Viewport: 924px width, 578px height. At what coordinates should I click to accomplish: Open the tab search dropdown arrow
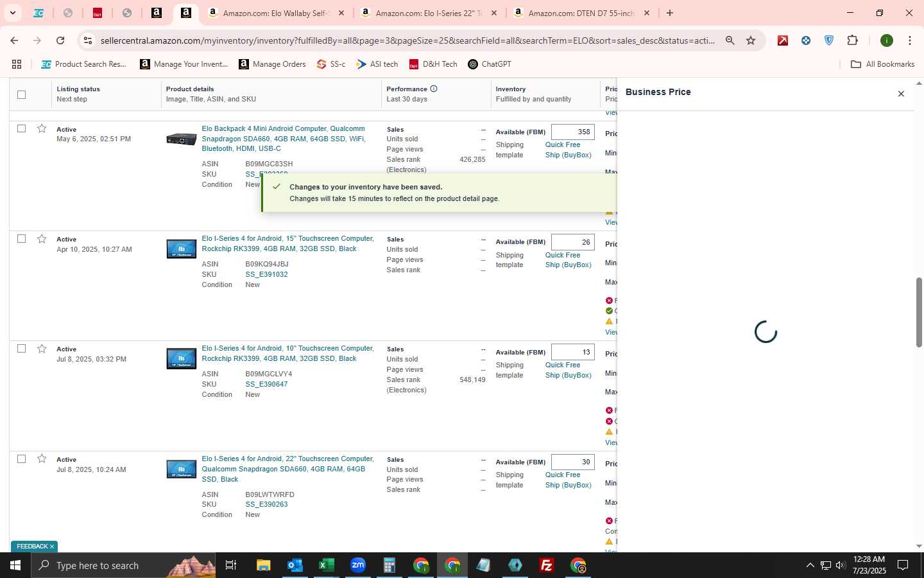[x=12, y=13]
